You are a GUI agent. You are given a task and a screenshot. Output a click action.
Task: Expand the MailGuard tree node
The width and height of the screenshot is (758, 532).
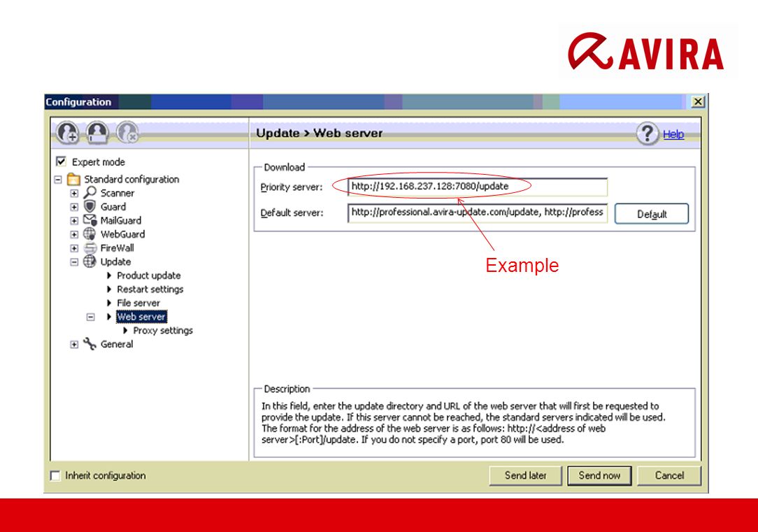coord(74,221)
